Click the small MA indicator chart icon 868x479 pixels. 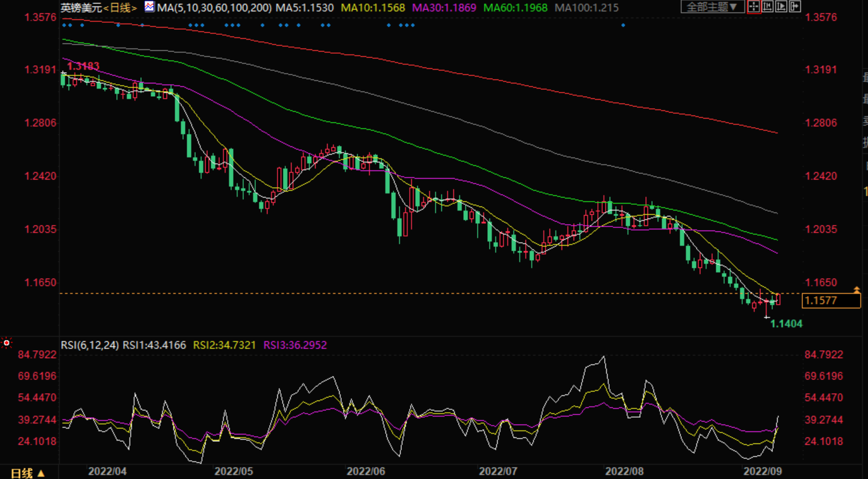[x=149, y=7]
